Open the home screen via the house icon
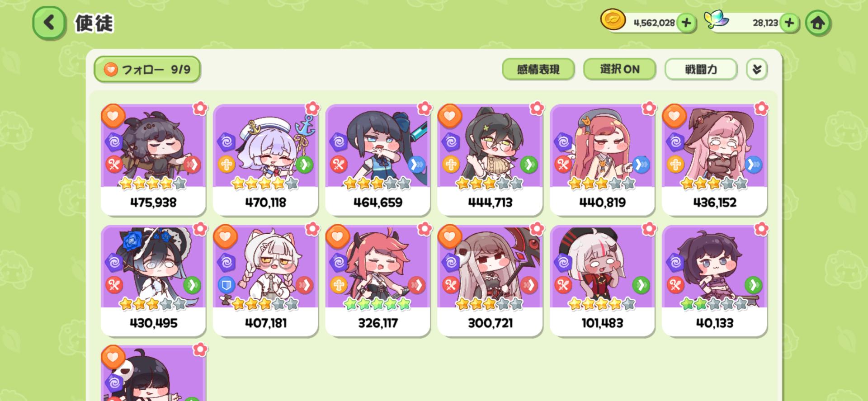The image size is (868, 401). [x=817, y=23]
